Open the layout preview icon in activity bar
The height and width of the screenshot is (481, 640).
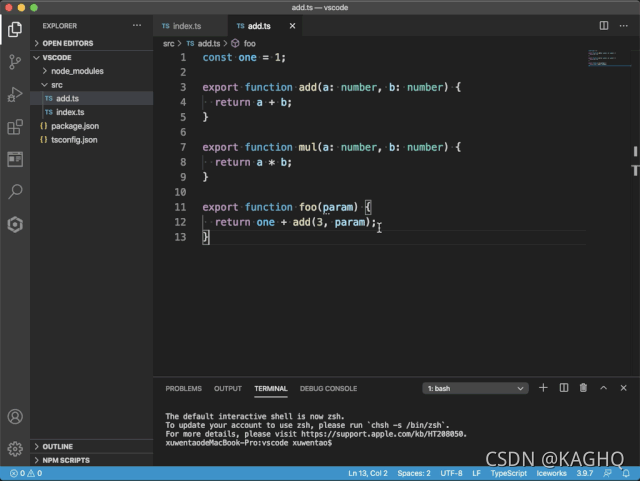(x=15, y=159)
